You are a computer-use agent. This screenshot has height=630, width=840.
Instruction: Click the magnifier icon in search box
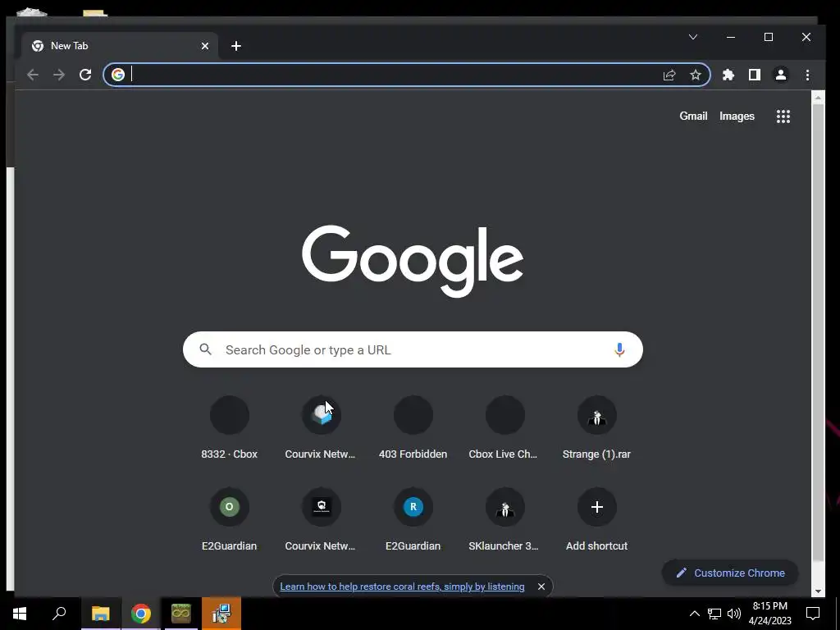coord(206,349)
